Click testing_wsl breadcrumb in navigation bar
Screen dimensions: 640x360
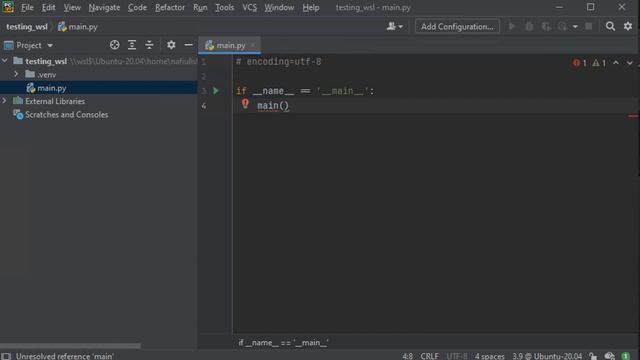pos(27,27)
